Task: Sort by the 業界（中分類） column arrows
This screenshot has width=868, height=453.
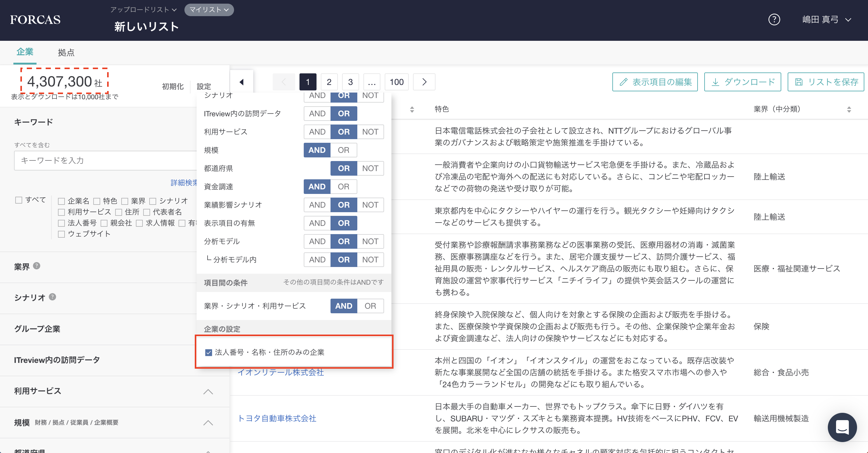Action: pyautogui.click(x=849, y=109)
